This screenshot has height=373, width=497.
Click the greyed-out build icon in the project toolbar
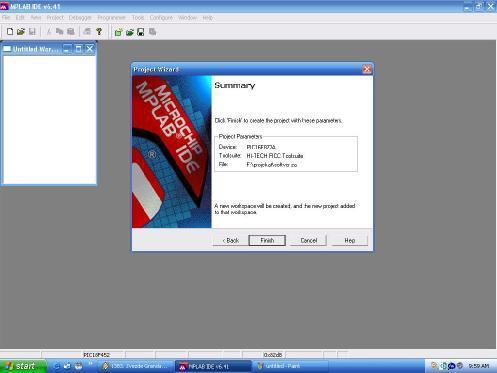pyautogui.click(x=153, y=32)
